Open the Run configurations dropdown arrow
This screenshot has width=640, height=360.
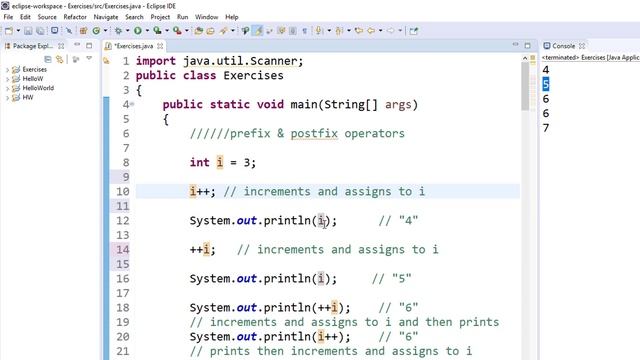click(147, 31)
